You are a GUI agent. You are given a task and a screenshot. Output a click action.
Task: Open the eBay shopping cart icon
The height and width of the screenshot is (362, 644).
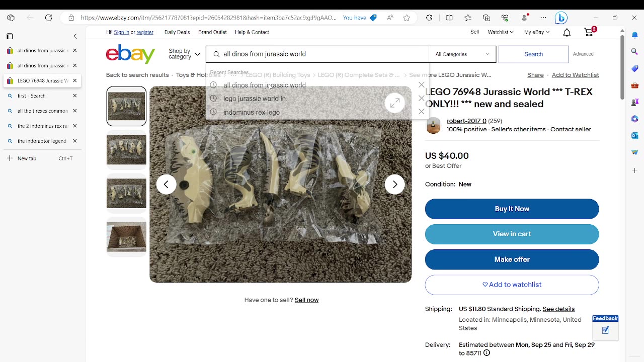point(589,32)
